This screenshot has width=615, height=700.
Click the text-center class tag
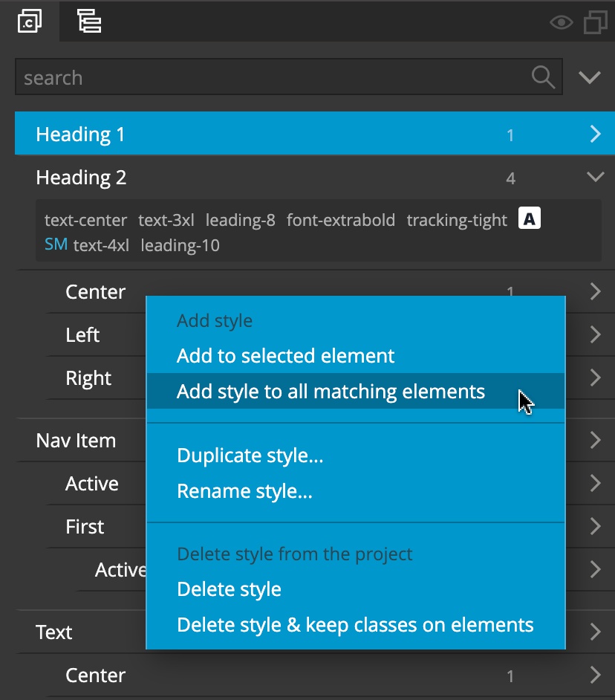[85, 220]
